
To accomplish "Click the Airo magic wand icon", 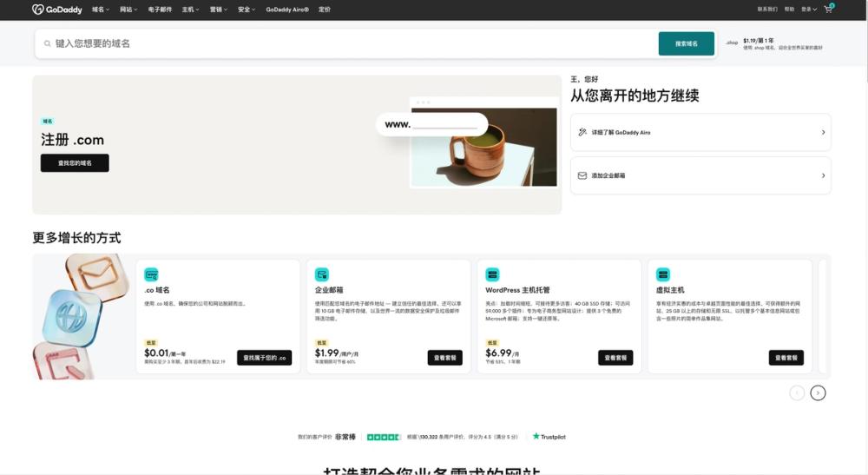I will point(582,132).
